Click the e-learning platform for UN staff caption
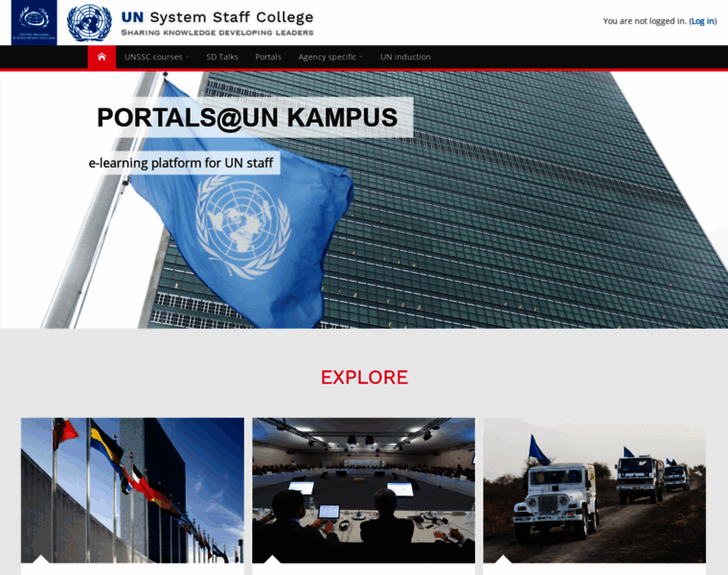Viewport: 728px width, 575px height. [181, 163]
